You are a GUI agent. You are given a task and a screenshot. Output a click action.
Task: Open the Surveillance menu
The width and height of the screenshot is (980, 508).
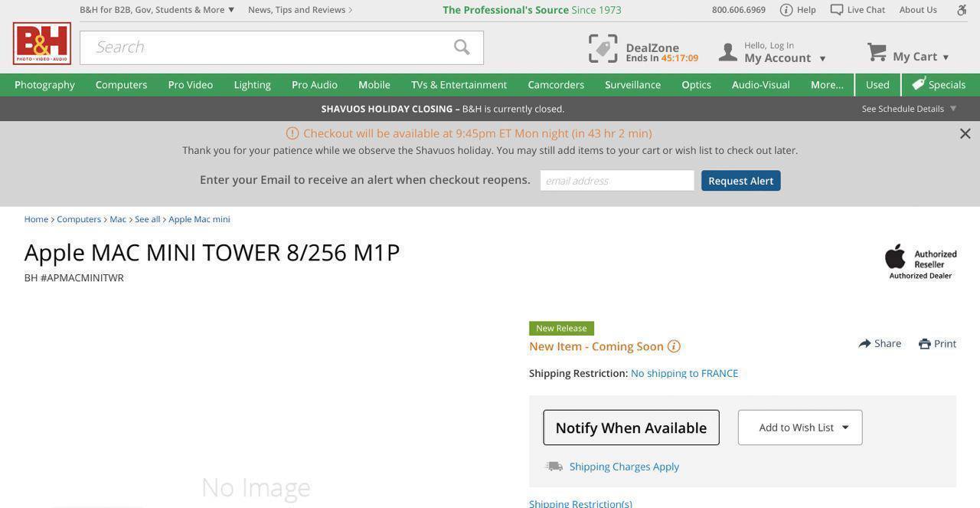point(633,84)
